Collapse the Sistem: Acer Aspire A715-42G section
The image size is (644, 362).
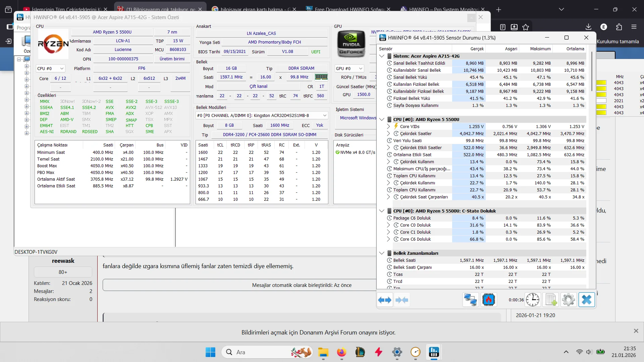tap(382, 56)
